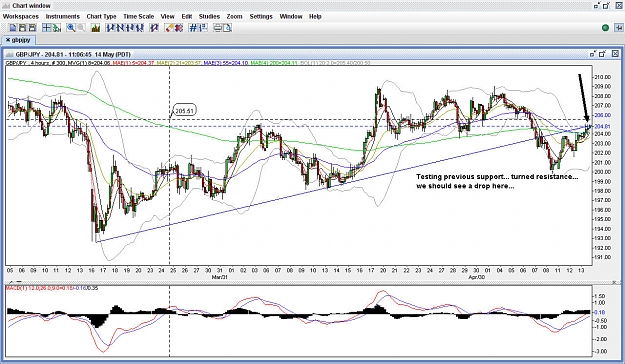
Task: Click the blue magnifier zoom-in icon
Action: [71, 28]
